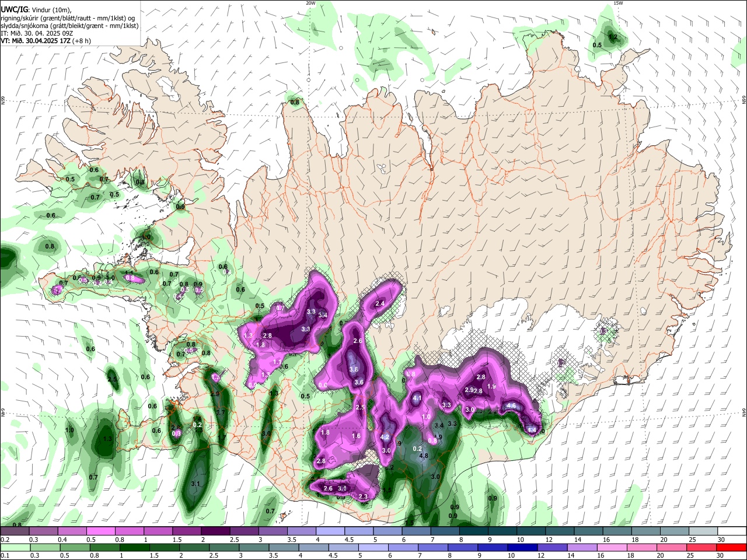Click the 'rigning/skúrir' legend description line
Image resolution: width=747 pixels, height=560 pixels.
68,18
